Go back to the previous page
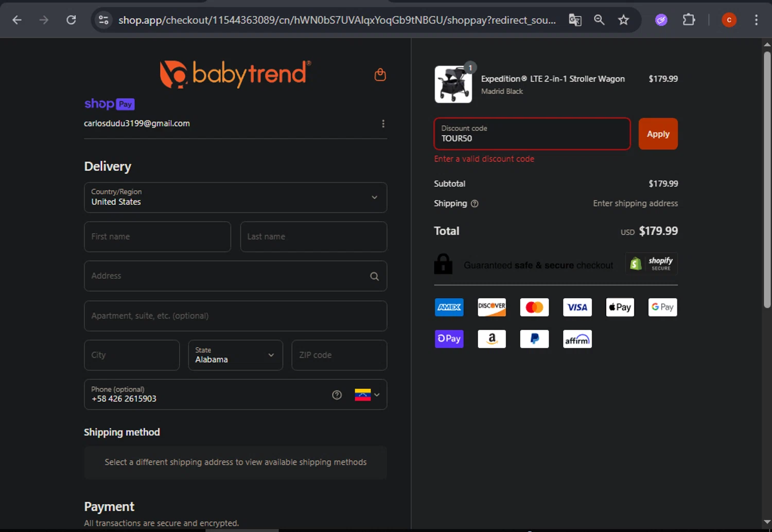The image size is (772, 532). [x=17, y=20]
